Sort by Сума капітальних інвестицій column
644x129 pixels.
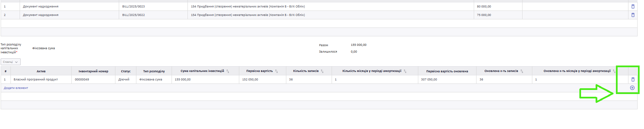coord(228,71)
